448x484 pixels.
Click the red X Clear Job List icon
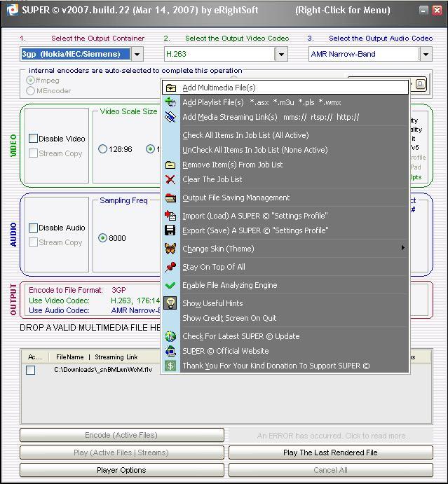pyautogui.click(x=170, y=179)
